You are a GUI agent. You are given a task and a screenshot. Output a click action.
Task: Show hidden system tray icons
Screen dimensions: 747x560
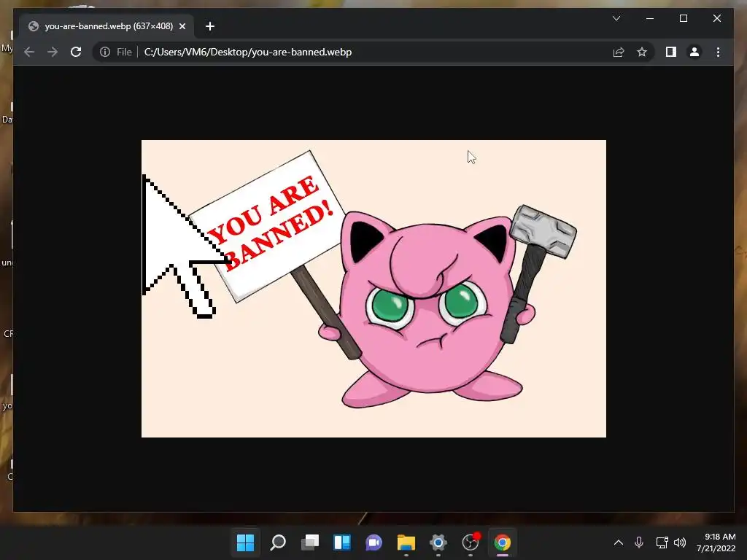[619, 542]
